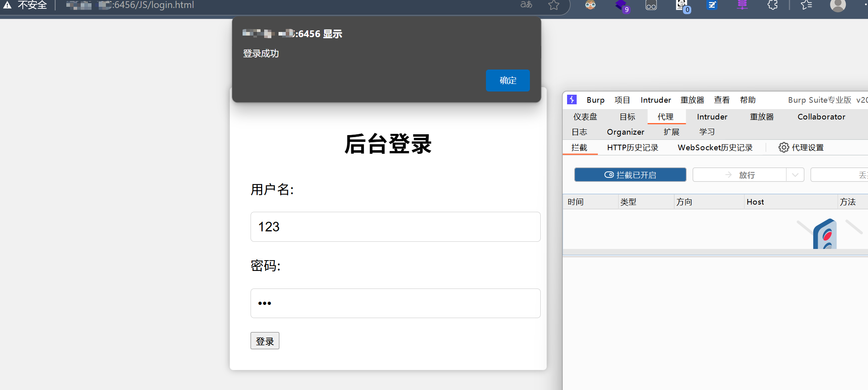
Task: Select the 代理 proxy tab
Action: (666, 117)
